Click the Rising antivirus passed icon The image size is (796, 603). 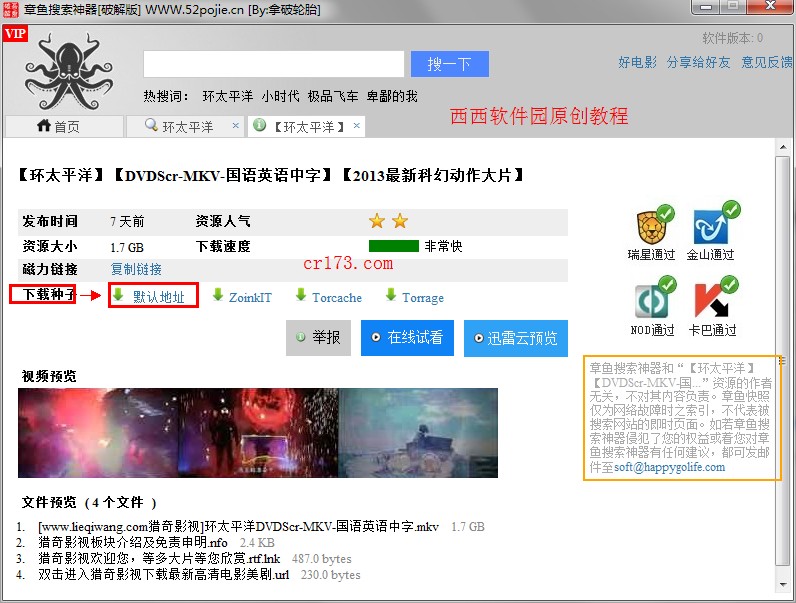(x=655, y=224)
